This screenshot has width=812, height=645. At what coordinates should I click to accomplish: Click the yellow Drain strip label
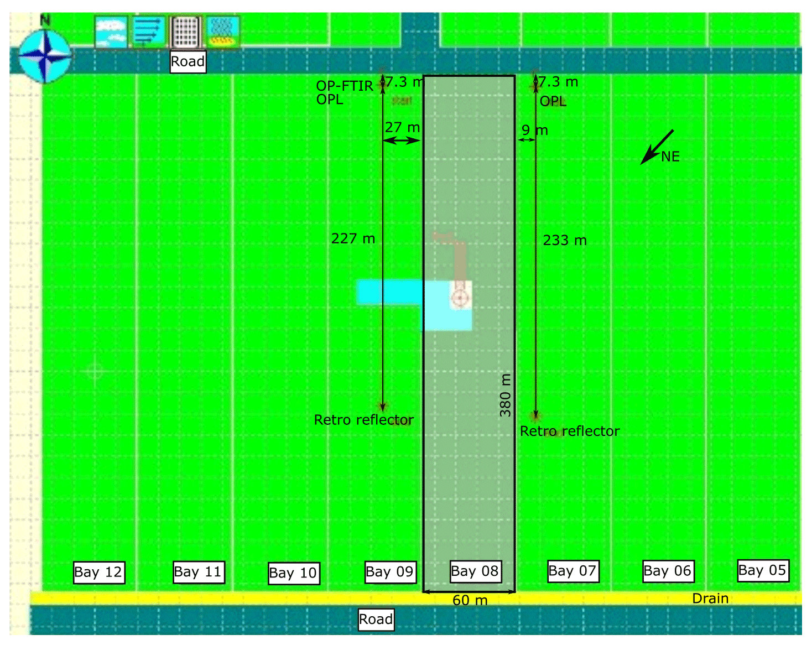click(710, 599)
